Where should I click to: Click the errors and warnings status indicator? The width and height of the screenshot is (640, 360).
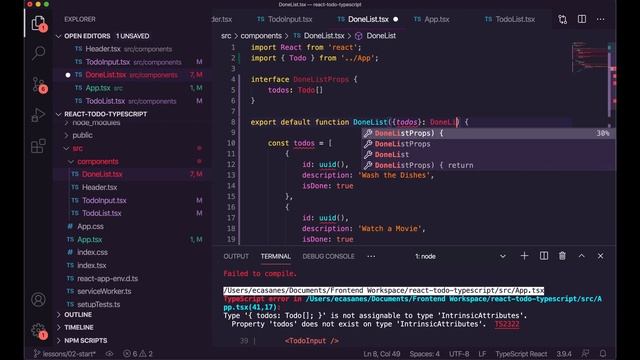(x=138, y=354)
